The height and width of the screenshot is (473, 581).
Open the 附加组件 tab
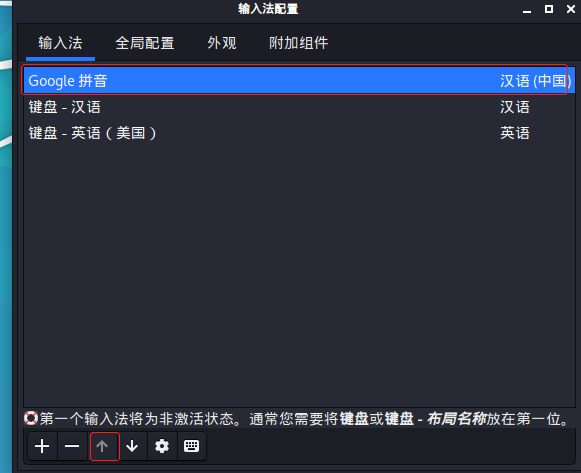pyautogui.click(x=299, y=43)
